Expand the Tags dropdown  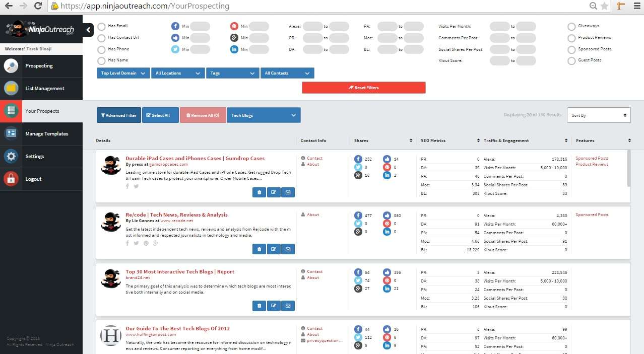click(232, 73)
